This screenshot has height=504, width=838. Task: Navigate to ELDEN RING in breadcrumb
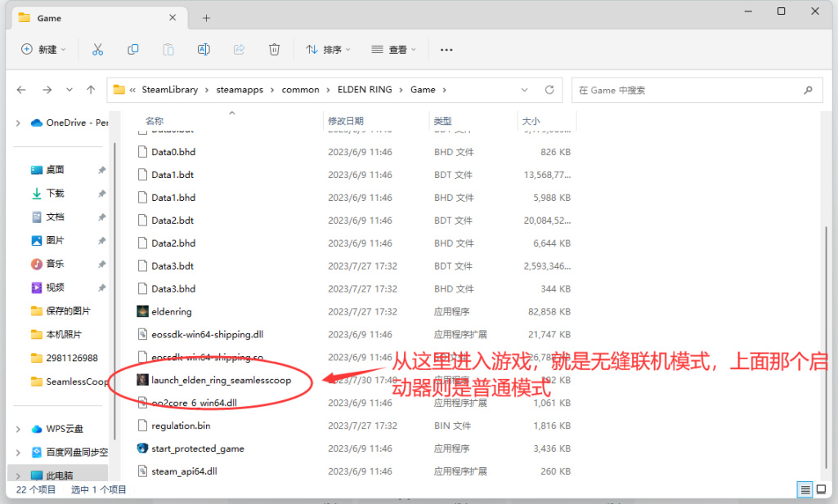point(365,89)
